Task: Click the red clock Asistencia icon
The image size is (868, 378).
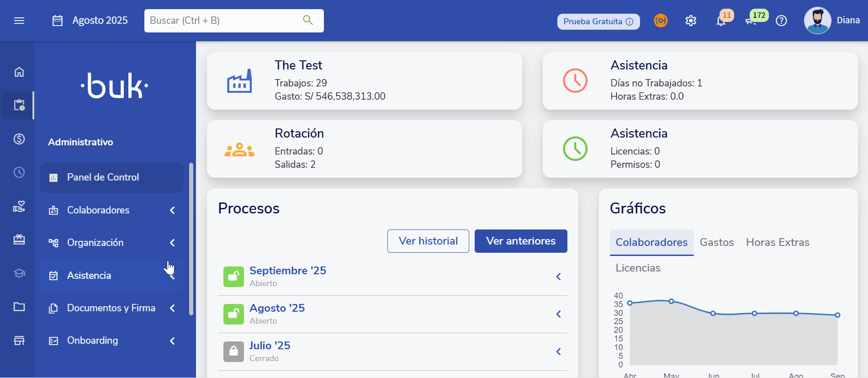Action: coord(575,81)
